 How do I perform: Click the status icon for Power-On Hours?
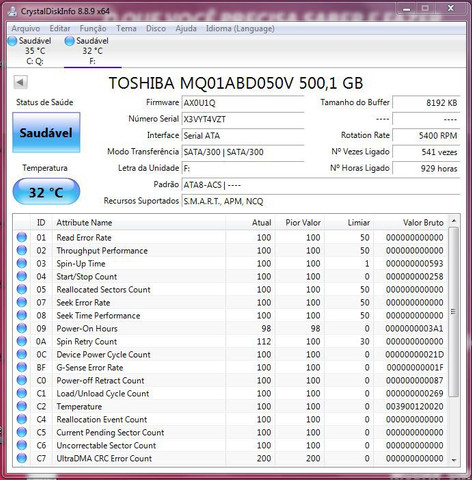pos(22,328)
